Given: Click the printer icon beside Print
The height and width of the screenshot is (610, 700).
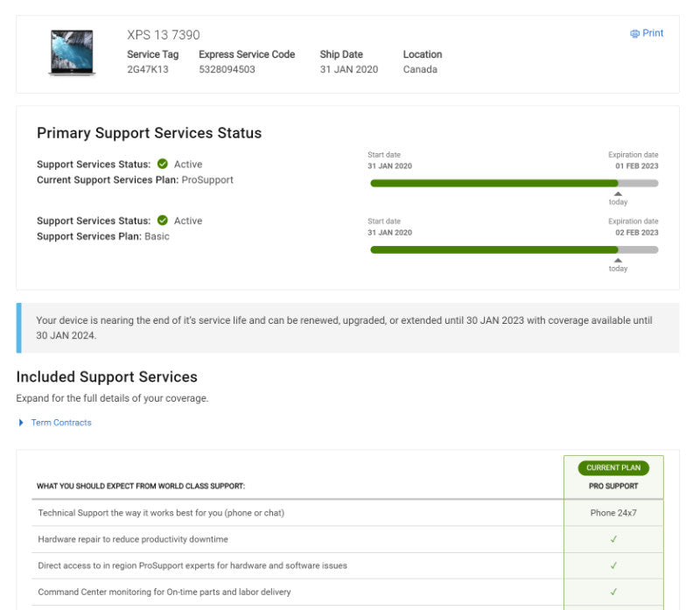Looking at the screenshot, I should tap(634, 33).
